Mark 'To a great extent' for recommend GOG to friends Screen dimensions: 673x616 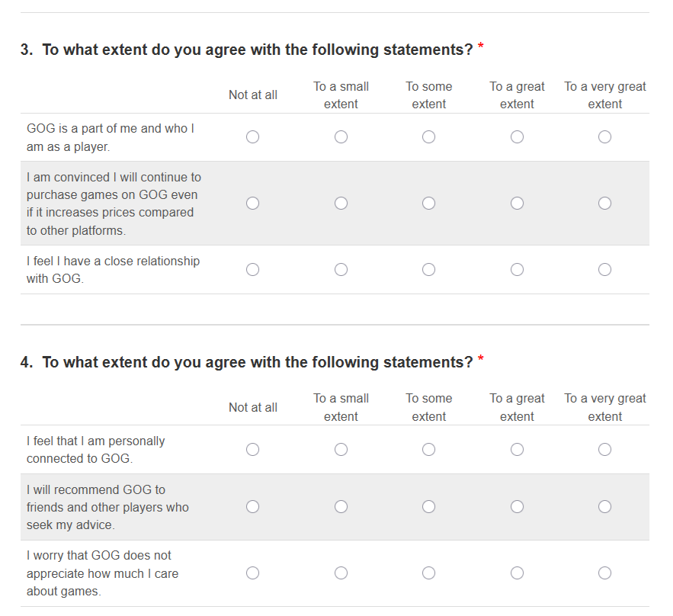pyautogui.click(x=517, y=507)
